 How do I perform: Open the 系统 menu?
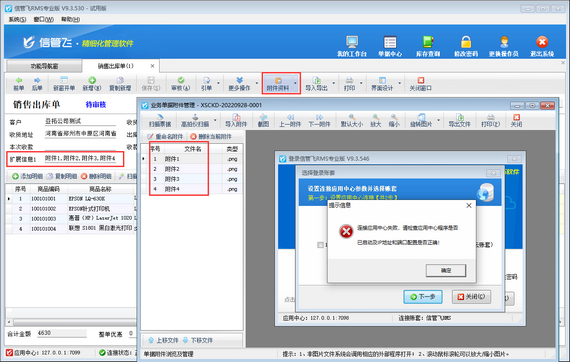(x=17, y=19)
